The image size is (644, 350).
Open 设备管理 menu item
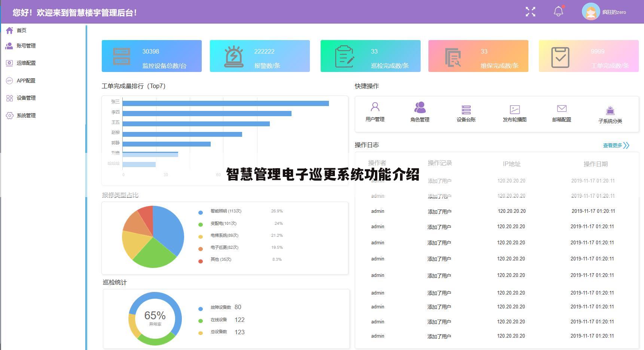click(26, 98)
